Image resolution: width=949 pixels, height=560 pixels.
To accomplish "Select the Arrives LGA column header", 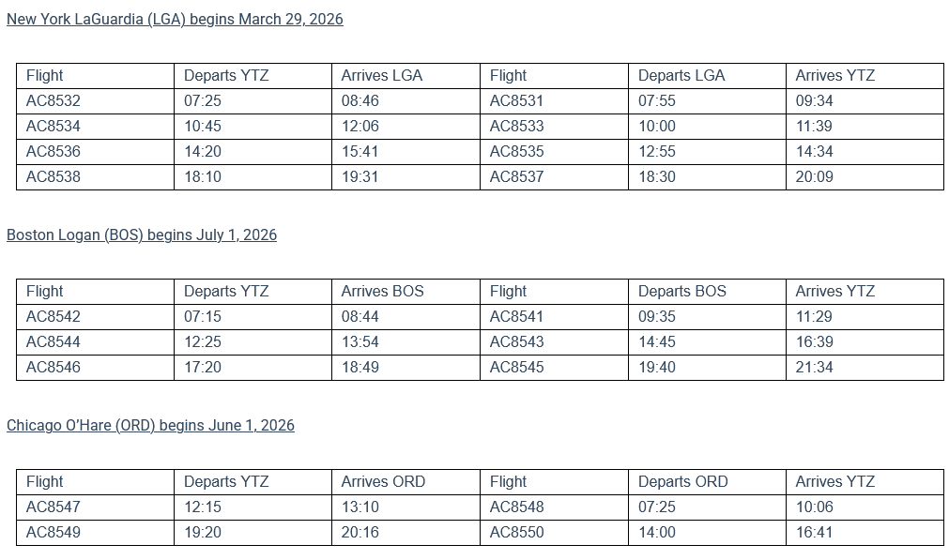I will coord(382,75).
